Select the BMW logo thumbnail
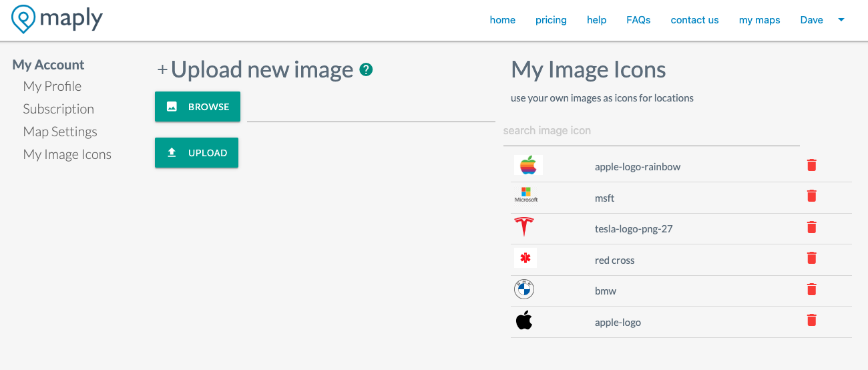 point(524,289)
